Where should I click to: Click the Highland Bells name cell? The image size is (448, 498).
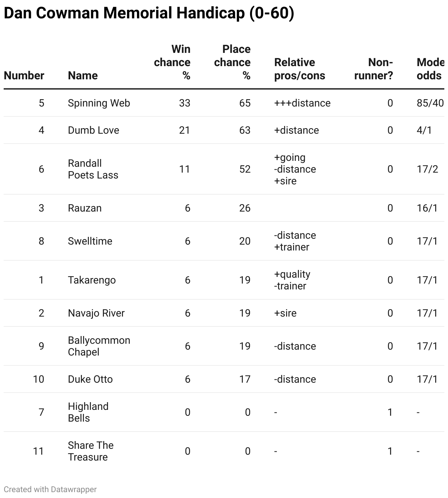88,412
